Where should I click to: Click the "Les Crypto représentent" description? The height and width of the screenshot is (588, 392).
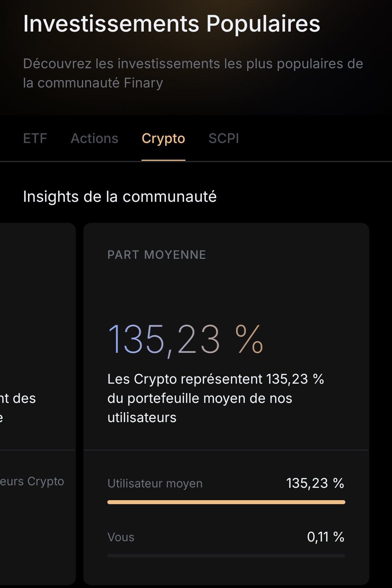[216, 398]
